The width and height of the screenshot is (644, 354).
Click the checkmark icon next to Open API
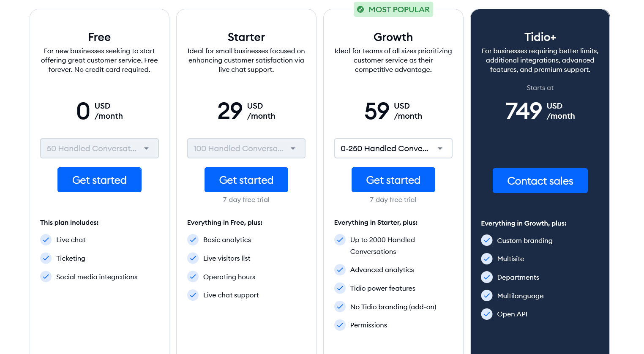coord(487,314)
